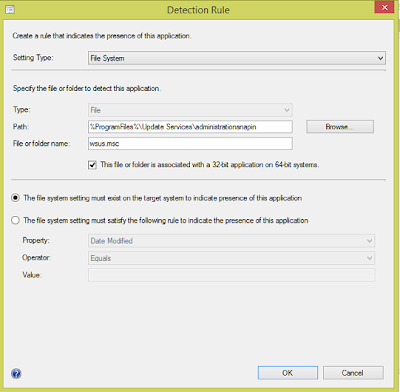The width and height of the screenshot is (400, 392).
Task: Click the Browse button
Action: point(340,127)
